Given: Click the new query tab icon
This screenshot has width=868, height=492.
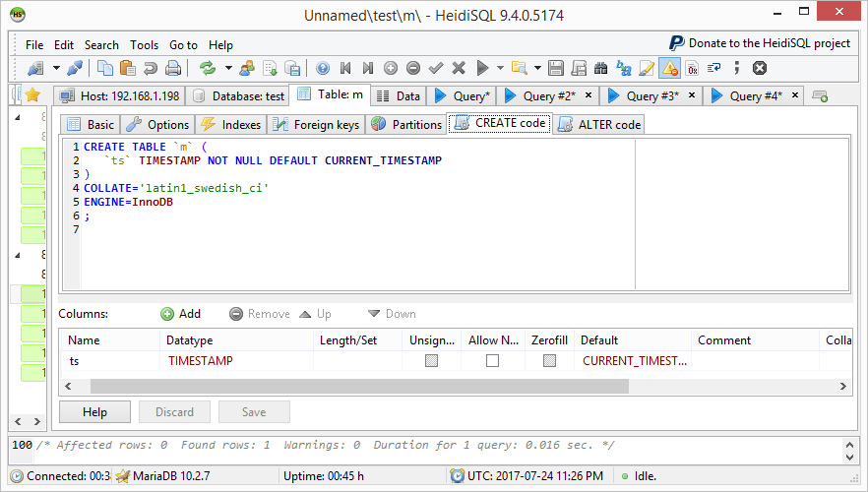Looking at the screenshot, I should 820,96.
